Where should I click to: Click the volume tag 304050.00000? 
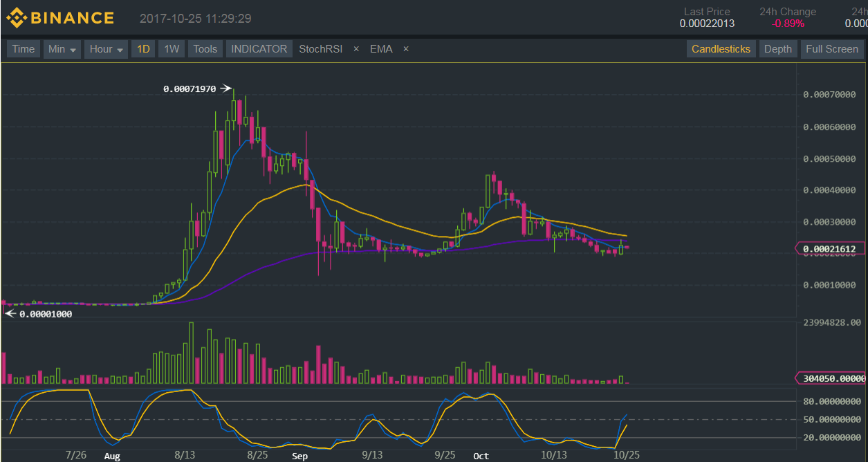pos(831,378)
